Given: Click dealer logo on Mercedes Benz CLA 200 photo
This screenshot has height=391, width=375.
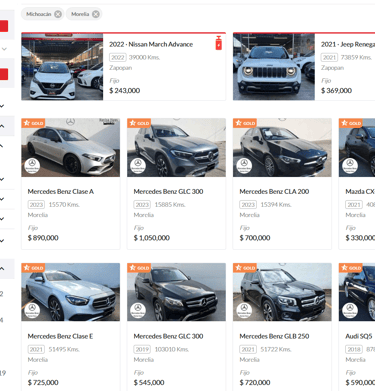Looking at the screenshot, I should pos(244,166).
